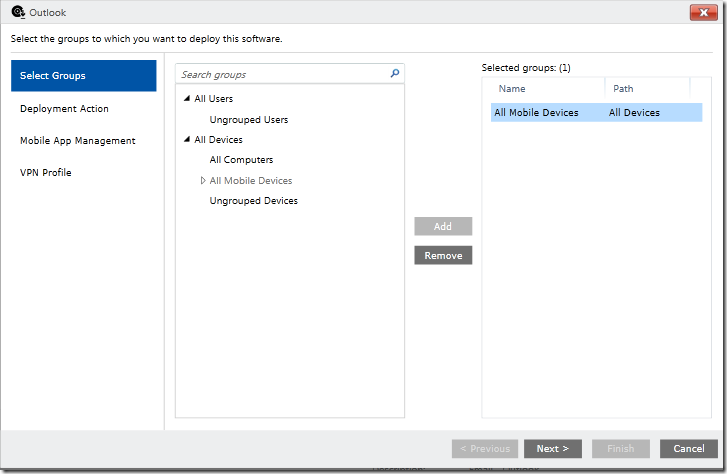Click the All Devices path cell

click(x=634, y=113)
